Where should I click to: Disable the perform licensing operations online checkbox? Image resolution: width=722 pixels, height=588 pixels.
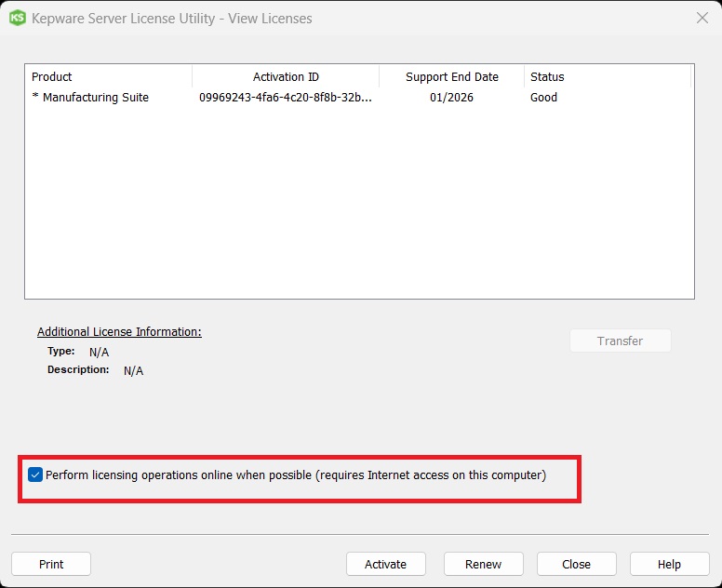pyautogui.click(x=35, y=474)
